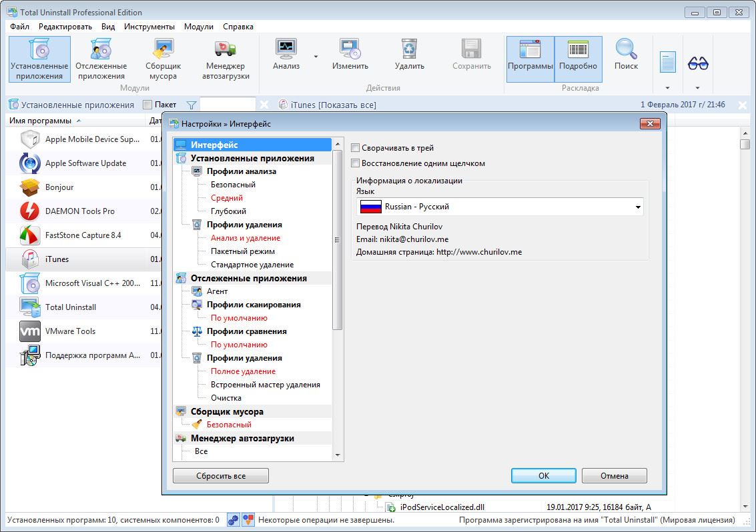The width and height of the screenshot is (756, 532).
Task: Select FastStone Capture 8.4 icon
Action: 30,235
